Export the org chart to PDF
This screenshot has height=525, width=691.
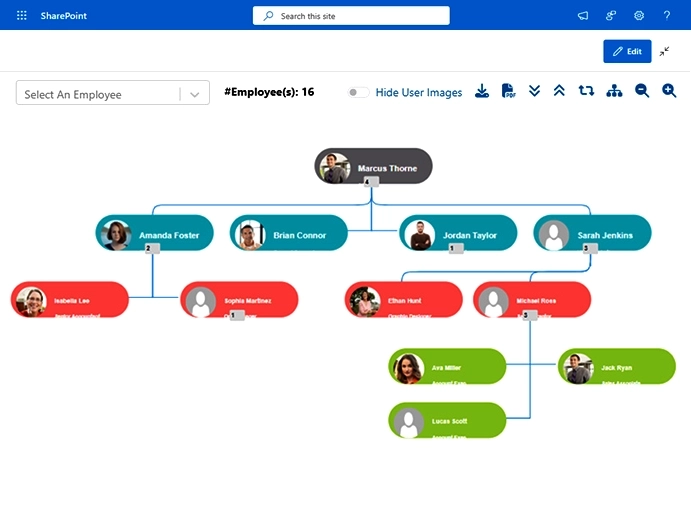(508, 91)
